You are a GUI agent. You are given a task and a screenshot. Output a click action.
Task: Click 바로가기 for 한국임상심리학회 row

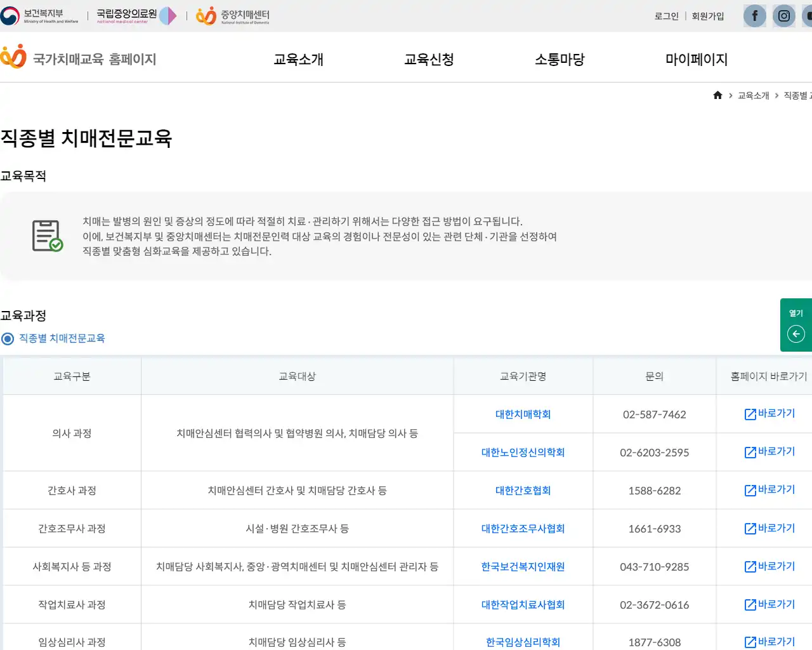coord(769,642)
